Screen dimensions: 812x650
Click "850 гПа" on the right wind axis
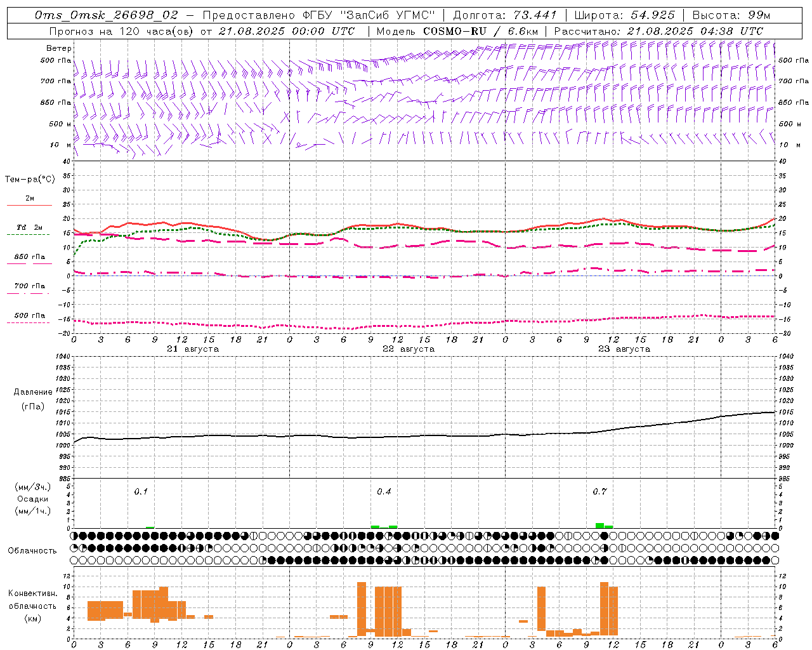pyautogui.click(x=794, y=102)
